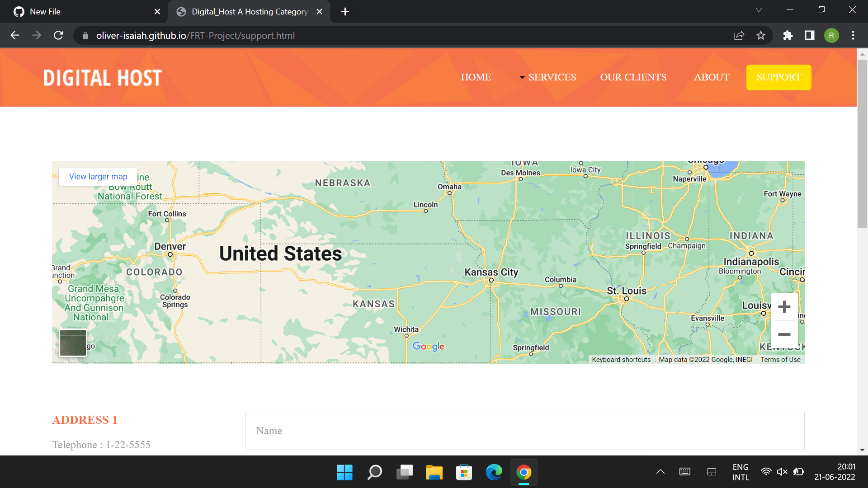868x488 pixels.
Task: Mute system volume via the speaker tray icon
Action: coord(782,472)
